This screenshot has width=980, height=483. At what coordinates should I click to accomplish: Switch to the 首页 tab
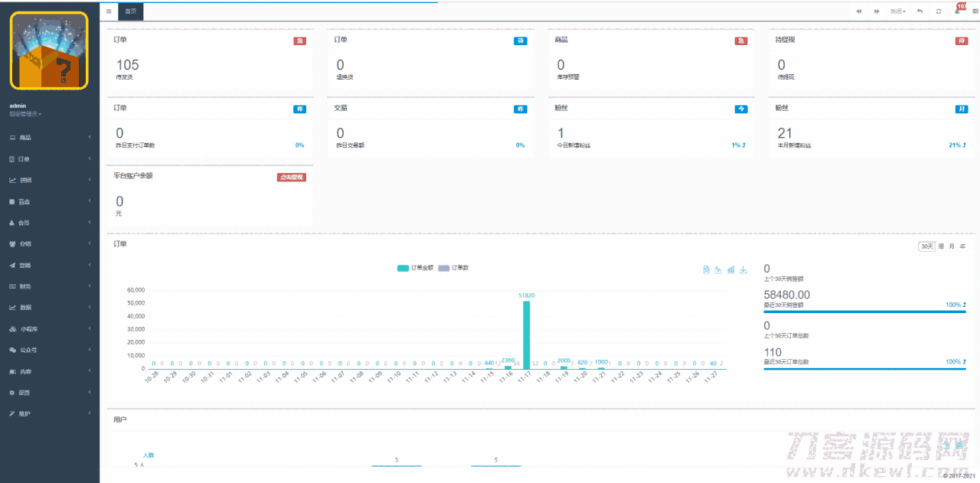[132, 11]
